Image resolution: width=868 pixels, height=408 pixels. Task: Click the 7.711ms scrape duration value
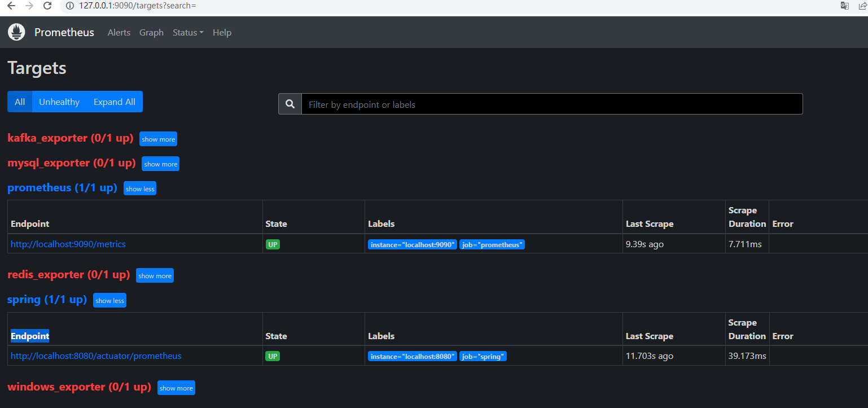745,244
